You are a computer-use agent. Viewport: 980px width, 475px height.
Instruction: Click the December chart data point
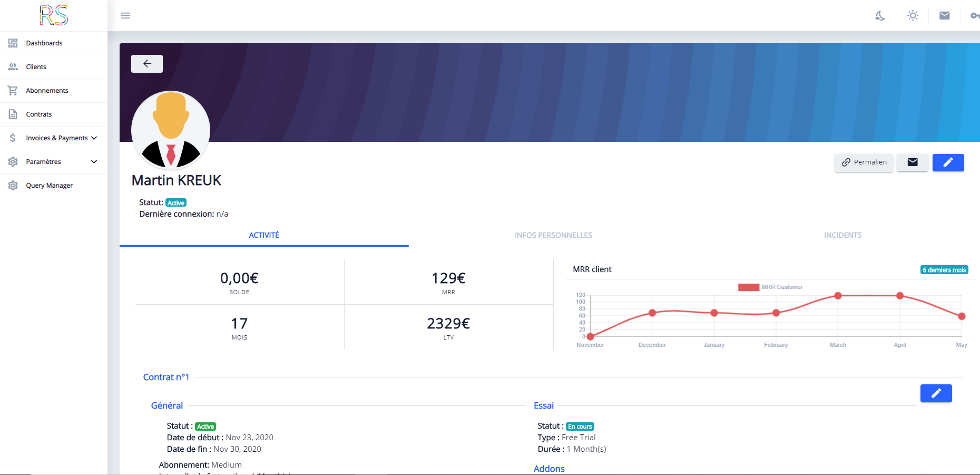[652, 313]
